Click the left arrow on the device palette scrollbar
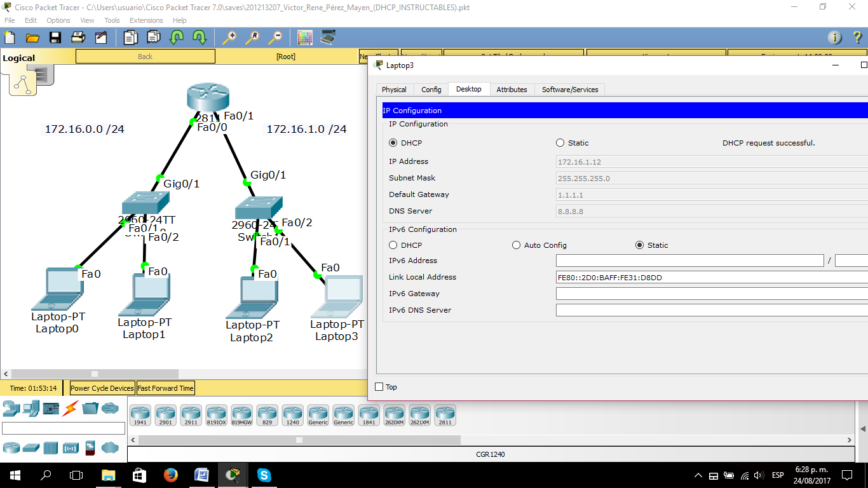The image size is (868, 488). click(132, 439)
